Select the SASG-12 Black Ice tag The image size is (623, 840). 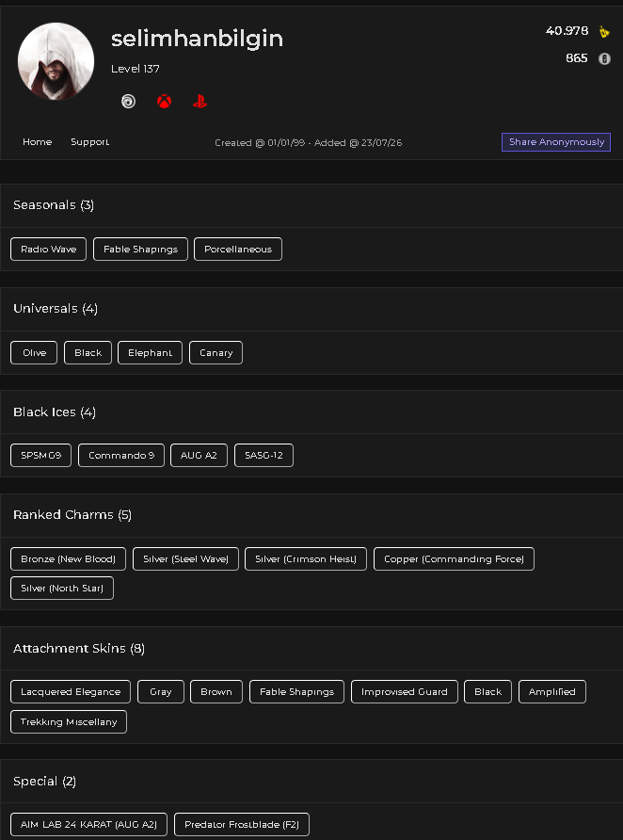point(264,456)
